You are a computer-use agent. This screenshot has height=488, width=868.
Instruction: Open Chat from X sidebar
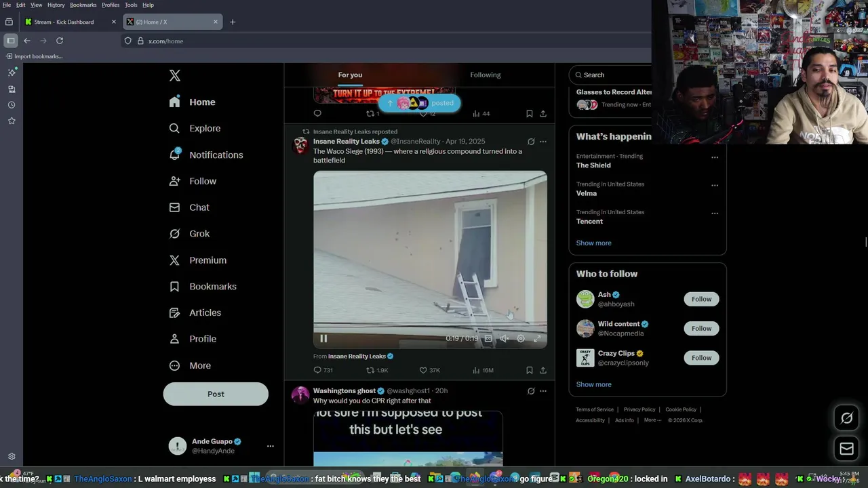click(x=189, y=207)
